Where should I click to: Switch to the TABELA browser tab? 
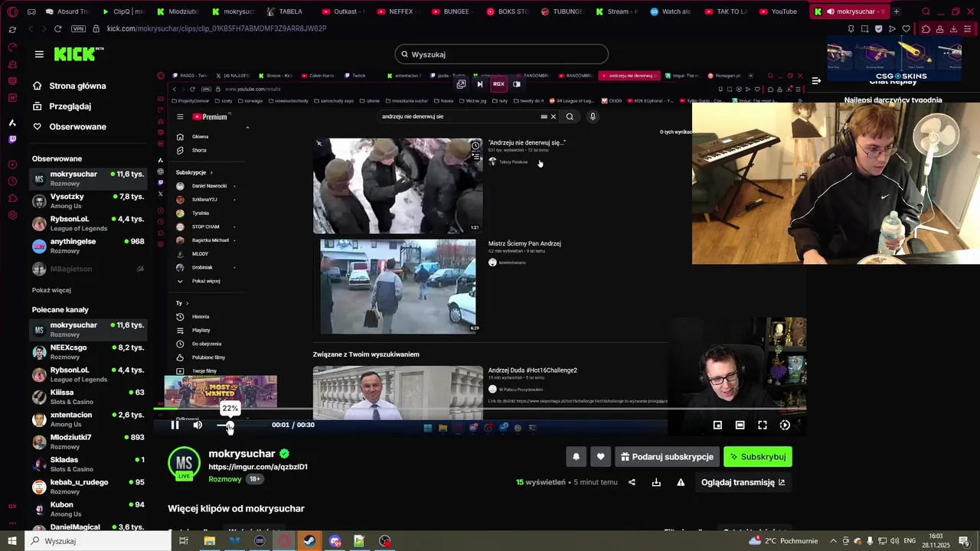click(x=285, y=11)
